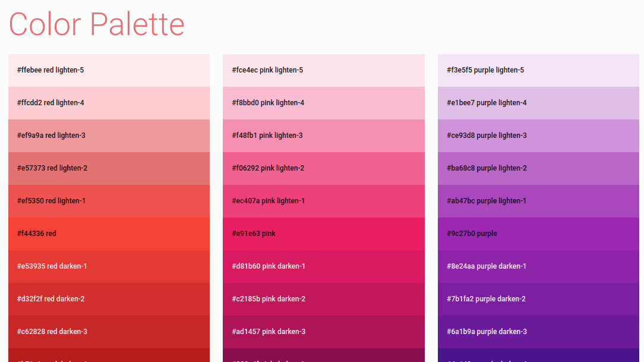Screen dimensions: 644x362
Task: Select the #f3e5f5 purple lighten-5 swatch
Action: 538,70
